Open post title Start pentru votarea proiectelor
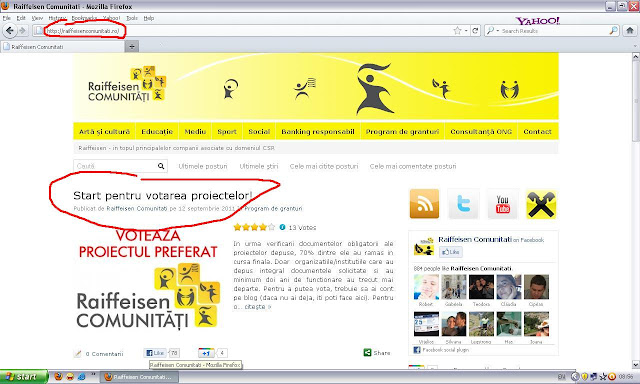Screen dimensions: 640x384 pyautogui.click(x=163, y=195)
